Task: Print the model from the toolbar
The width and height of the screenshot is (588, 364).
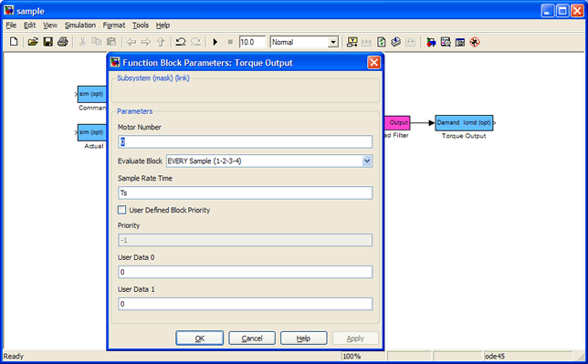Action: click(x=63, y=42)
